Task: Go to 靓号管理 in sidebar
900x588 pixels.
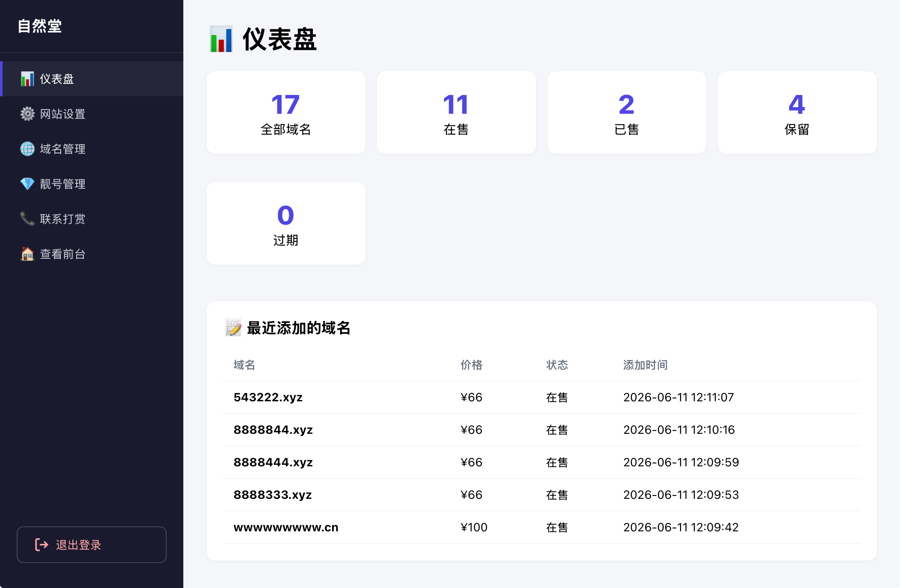Action: pos(92,184)
